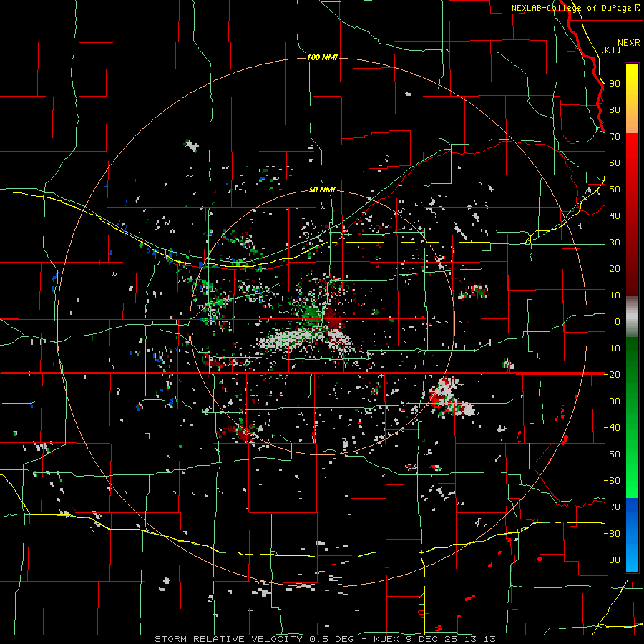Select the 40 value on velocity scale
Image resolution: width=644 pixels, height=644 pixels.
coord(615,216)
